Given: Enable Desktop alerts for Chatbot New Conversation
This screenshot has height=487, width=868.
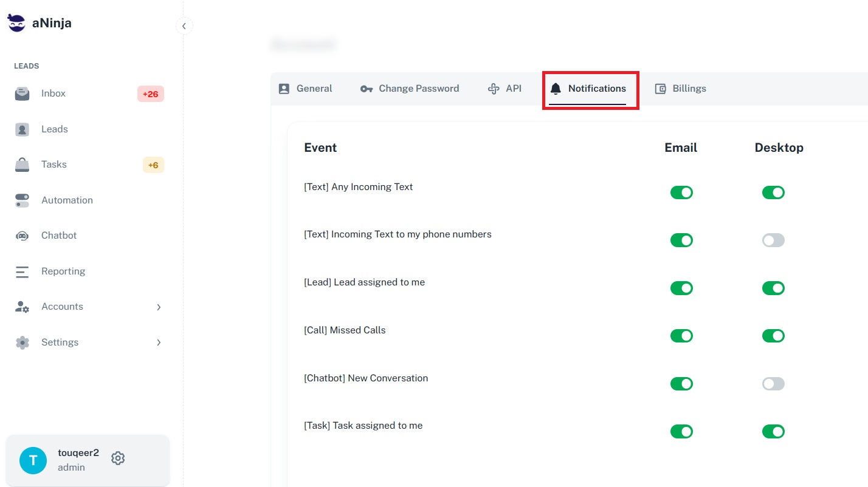Looking at the screenshot, I should [773, 384].
